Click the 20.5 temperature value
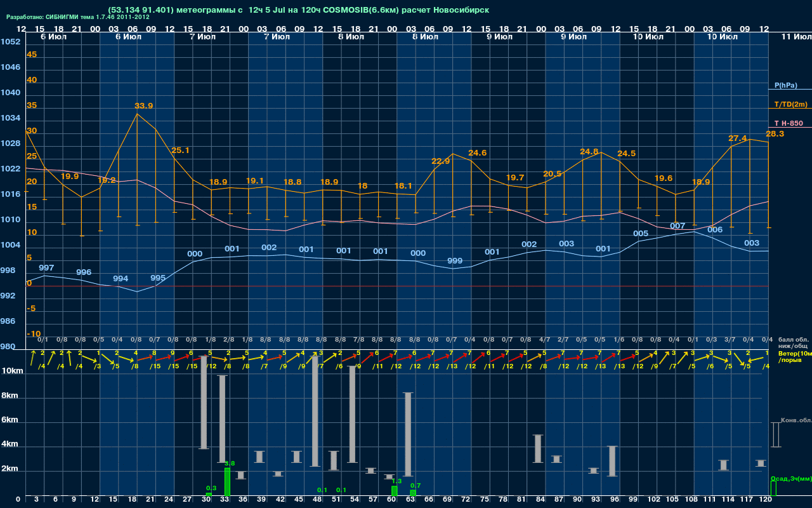The image size is (812, 508). point(552,173)
